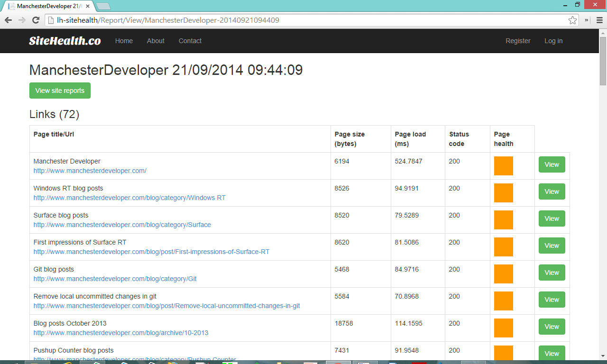Click the scrollbar up arrow
607x364 pixels.
pos(603,33)
